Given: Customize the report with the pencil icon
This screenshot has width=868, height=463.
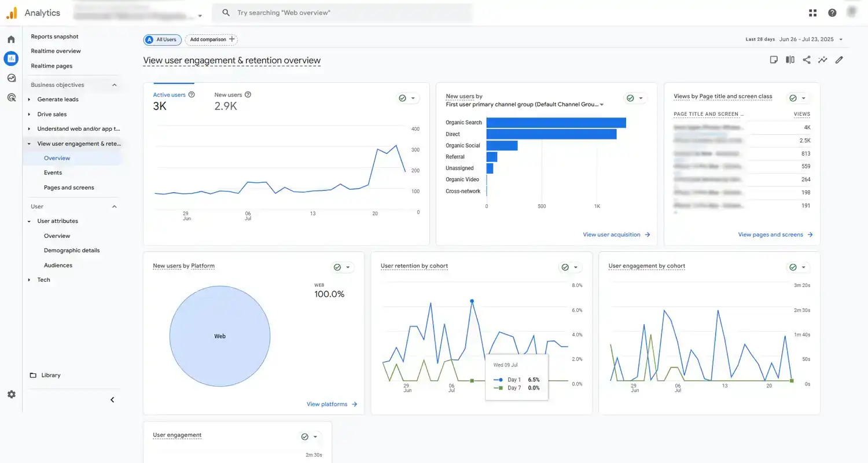Looking at the screenshot, I should [839, 60].
